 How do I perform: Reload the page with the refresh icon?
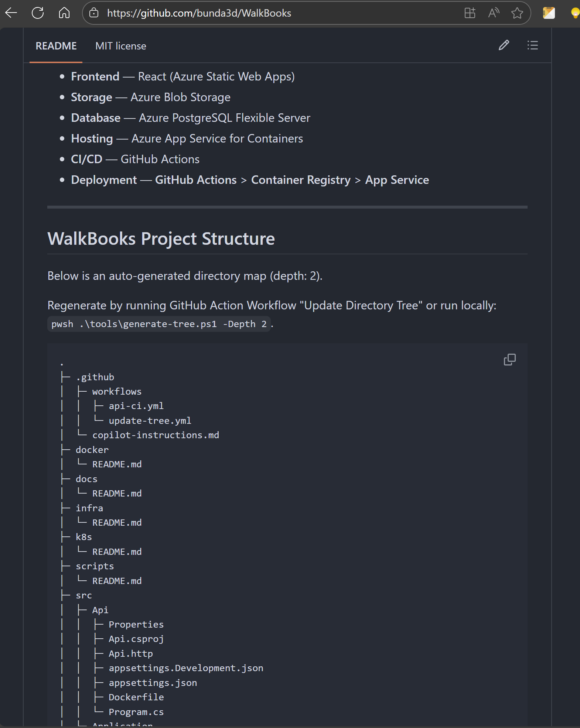pyautogui.click(x=38, y=13)
